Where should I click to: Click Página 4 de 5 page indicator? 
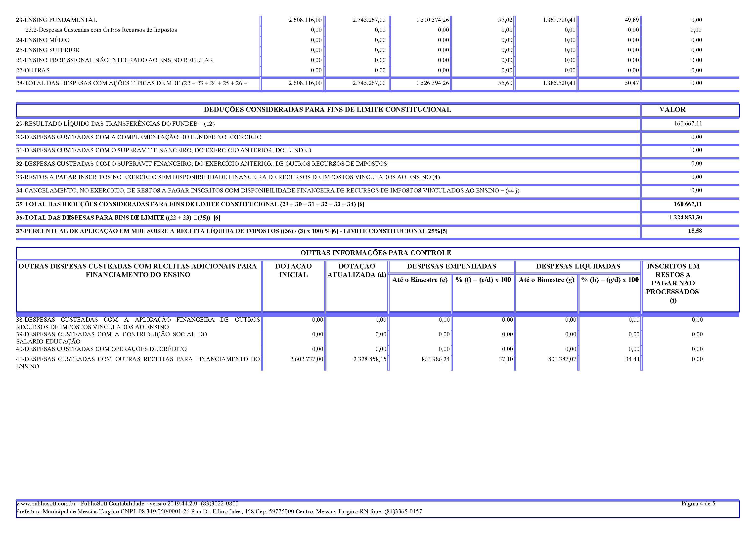click(x=698, y=503)
